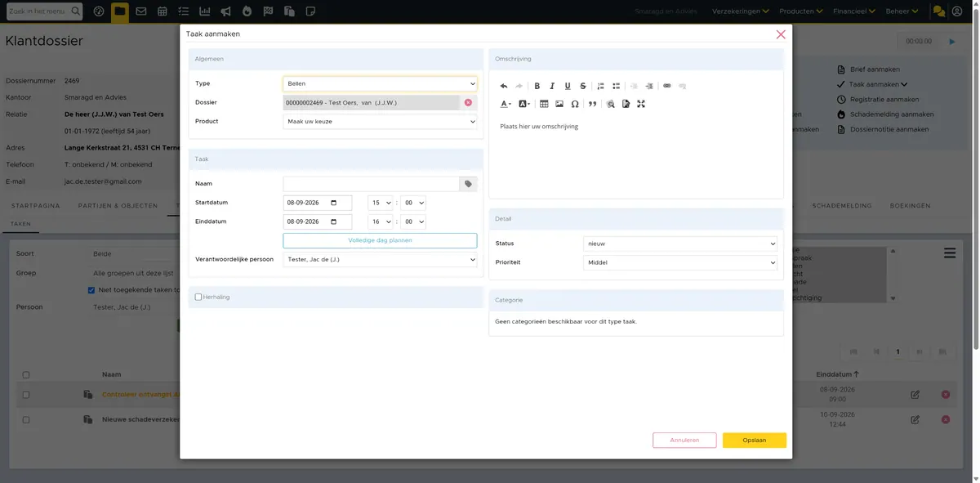This screenshot has height=483, width=980.
Task: Open the Product dropdown 'Maak uw keuze'
Action: pos(381,122)
